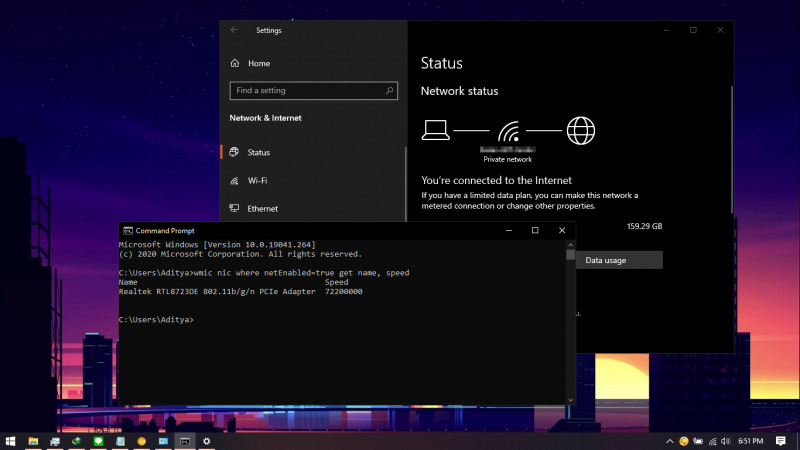Open the colorful palette tray icon

[x=684, y=441]
